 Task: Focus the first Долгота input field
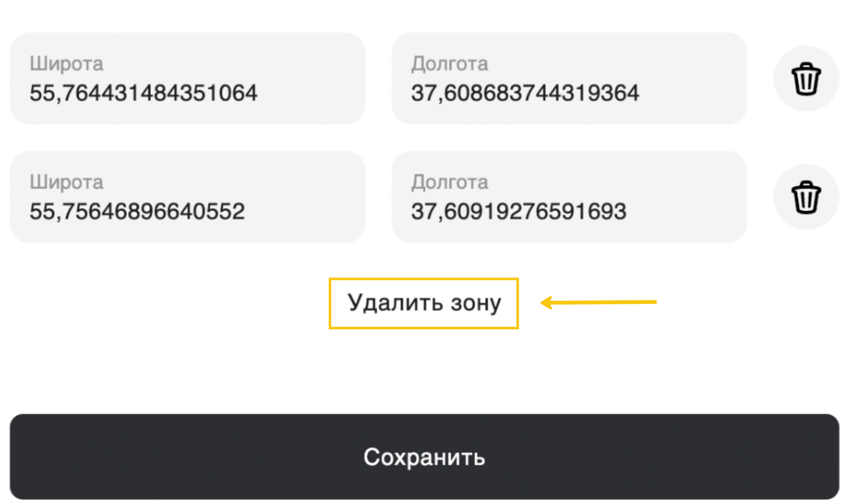[570, 78]
